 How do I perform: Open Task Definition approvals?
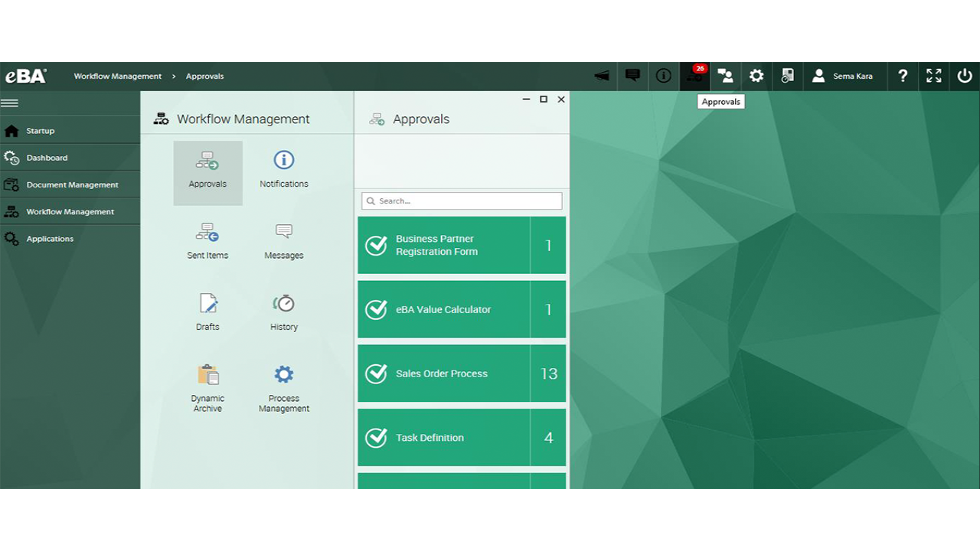pyautogui.click(x=462, y=438)
